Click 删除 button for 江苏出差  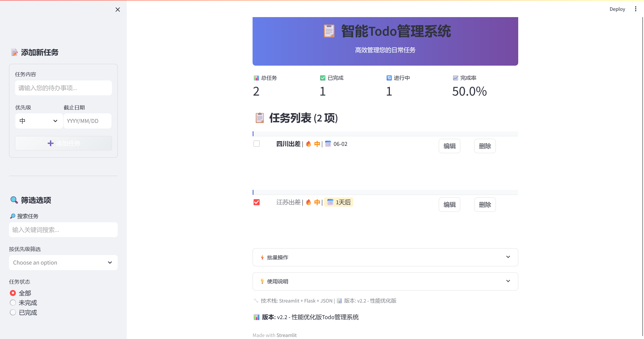click(485, 204)
